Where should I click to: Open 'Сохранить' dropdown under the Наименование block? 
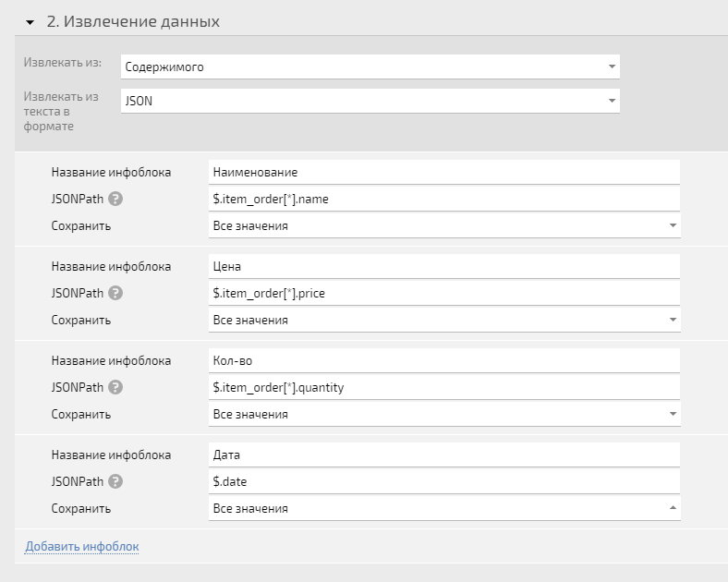coord(444,226)
